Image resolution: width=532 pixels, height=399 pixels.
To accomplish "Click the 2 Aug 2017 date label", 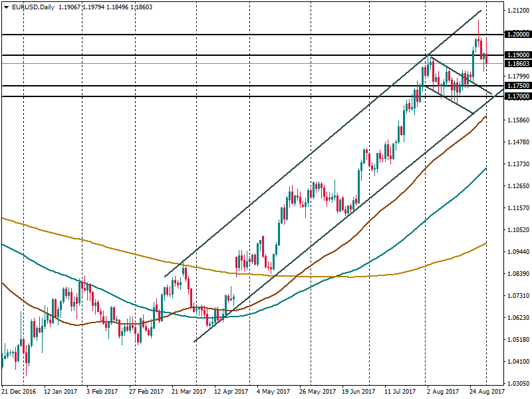I will pos(443,392).
